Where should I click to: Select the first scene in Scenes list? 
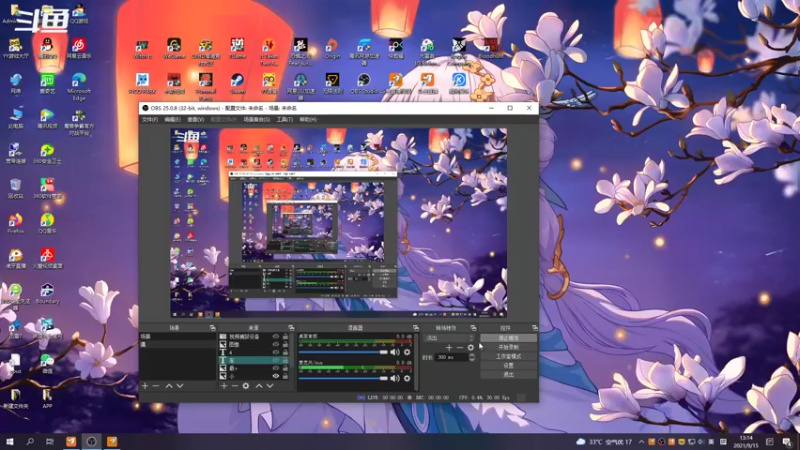click(x=178, y=337)
